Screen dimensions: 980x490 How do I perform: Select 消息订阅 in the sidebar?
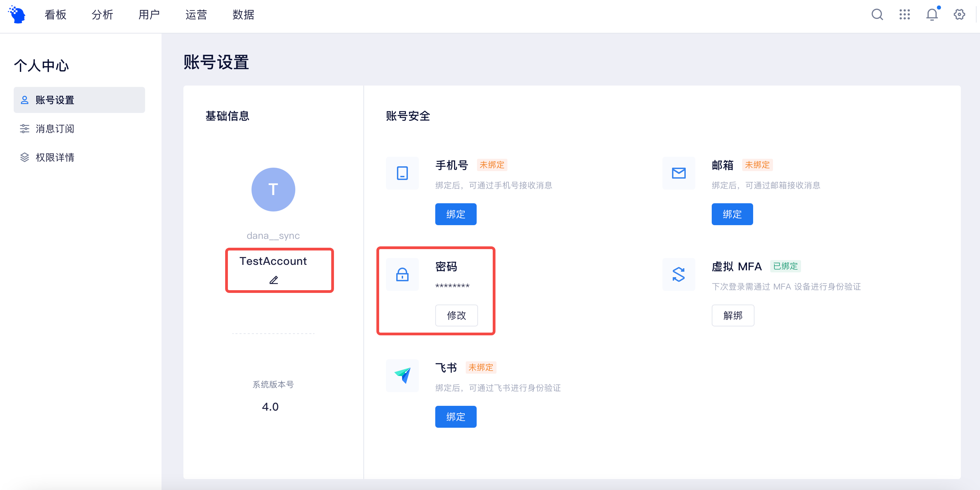tap(55, 129)
